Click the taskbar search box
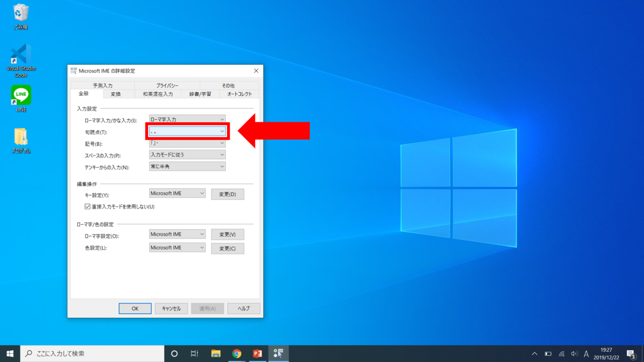This screenshot has width=644, height=362. [x=92, y=353]
